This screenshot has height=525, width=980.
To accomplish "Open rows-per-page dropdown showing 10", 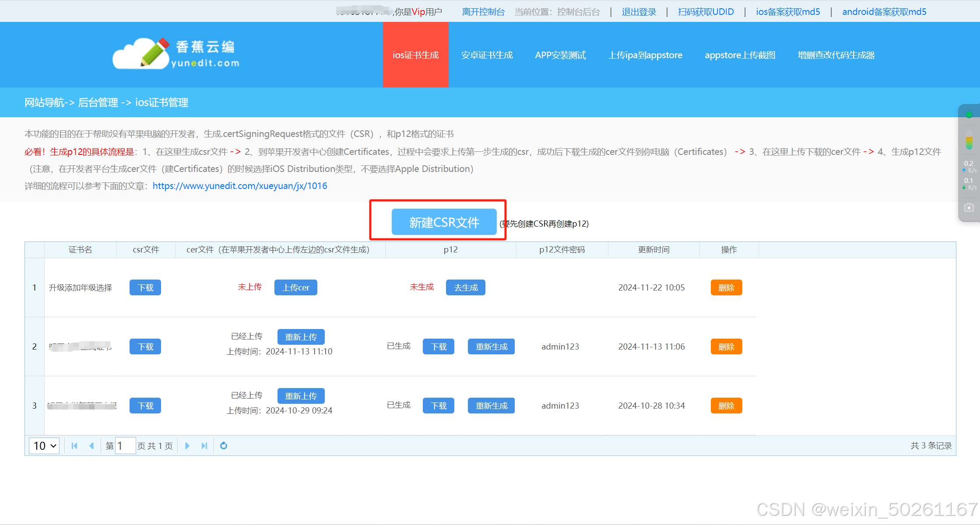I will pos(45,446).
